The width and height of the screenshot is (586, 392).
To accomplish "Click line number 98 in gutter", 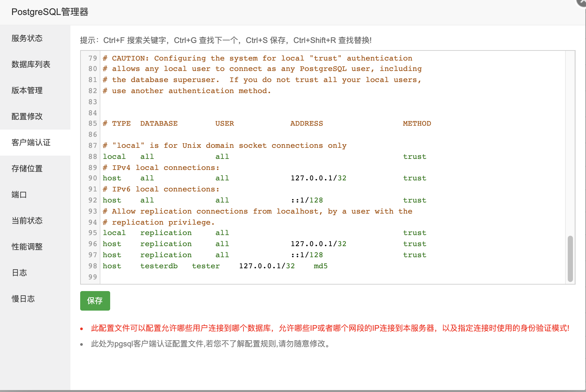I will tap(93, 266).
